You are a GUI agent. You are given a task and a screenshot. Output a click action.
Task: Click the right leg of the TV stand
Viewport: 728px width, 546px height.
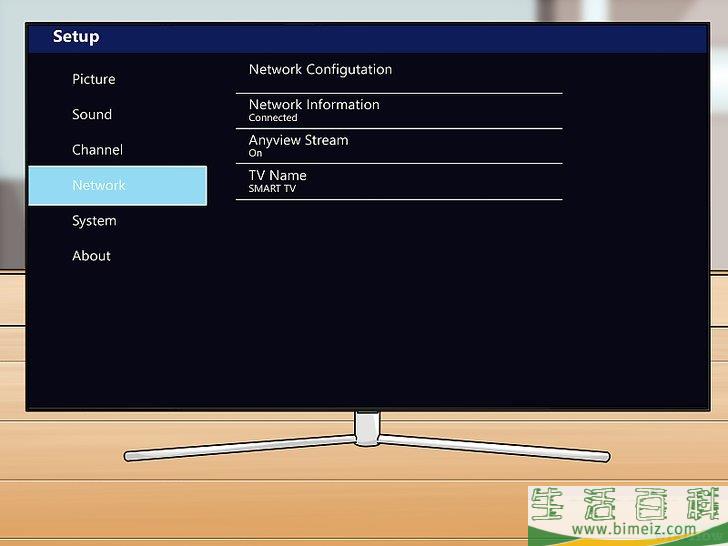point(495,448)
